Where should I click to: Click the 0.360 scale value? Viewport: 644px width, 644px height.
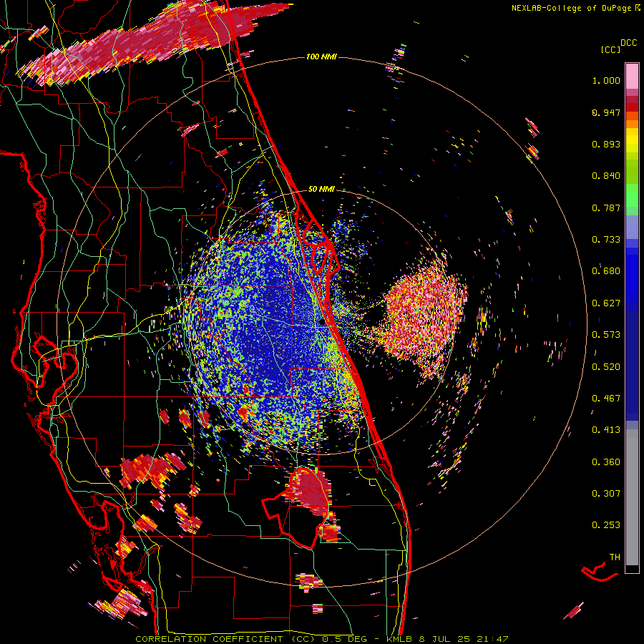tap(606, 462)
